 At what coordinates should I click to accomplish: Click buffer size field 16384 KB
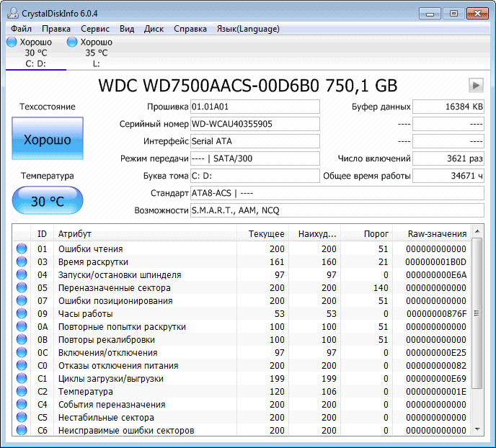pyautogui.click(x=448, y=107)
